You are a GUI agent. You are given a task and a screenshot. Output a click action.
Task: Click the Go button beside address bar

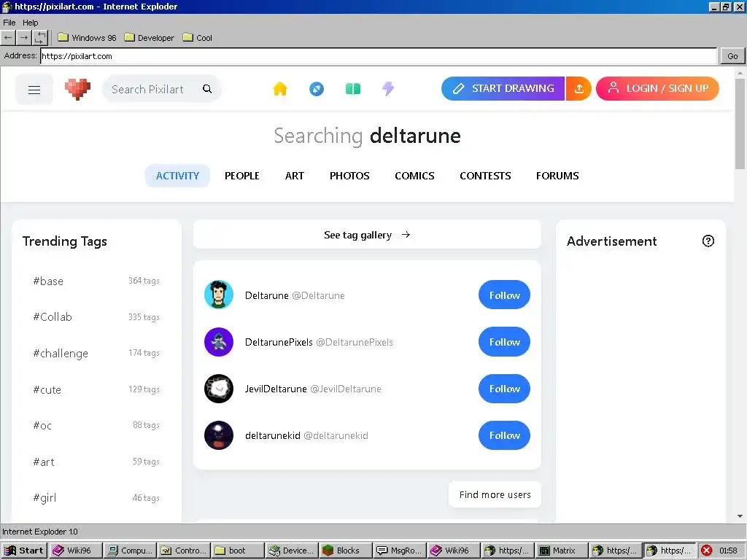732,55
